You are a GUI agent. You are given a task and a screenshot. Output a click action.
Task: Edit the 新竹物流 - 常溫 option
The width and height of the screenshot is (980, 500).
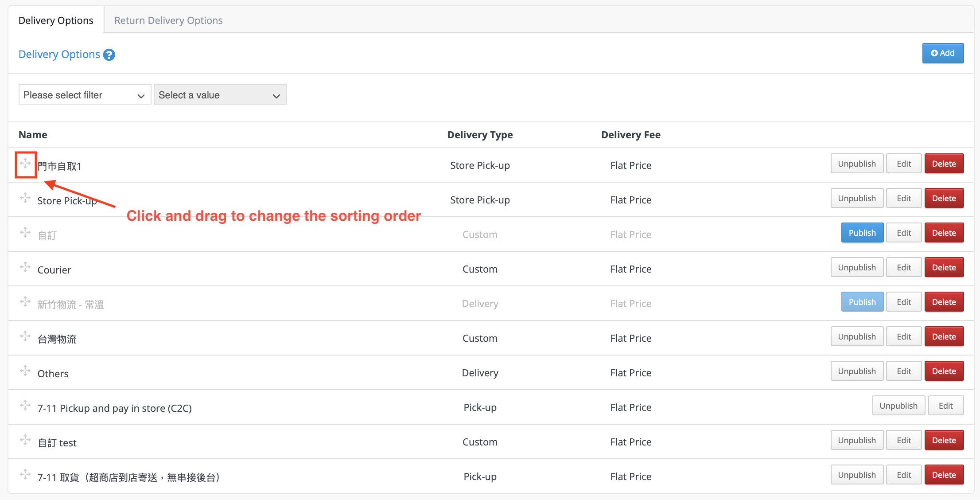(904, 302)
